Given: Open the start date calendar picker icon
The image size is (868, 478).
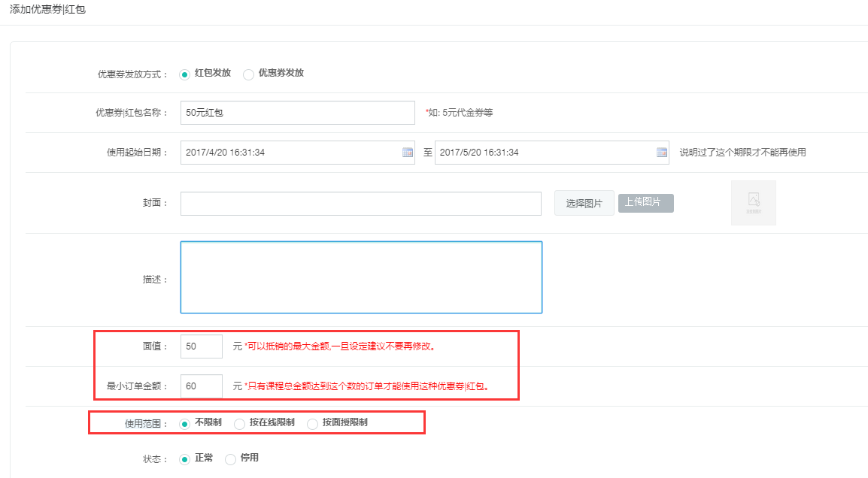Looking at the screenshot, I should coord(408,153).
